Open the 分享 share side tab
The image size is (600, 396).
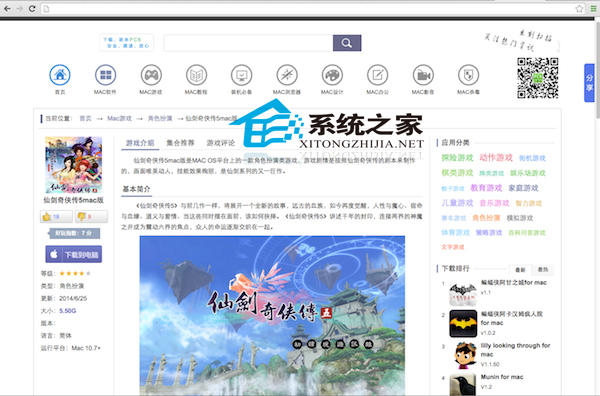(x=589, y=83)
